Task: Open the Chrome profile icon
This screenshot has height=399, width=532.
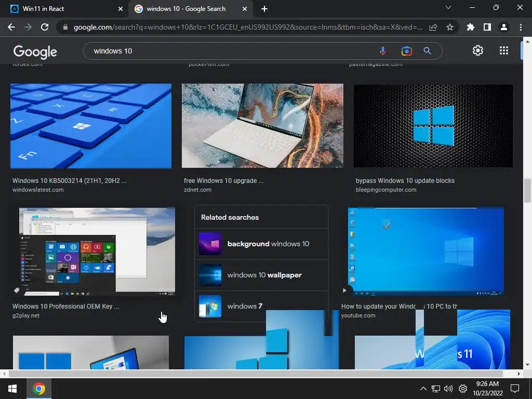Action: [x=504, y=27]
